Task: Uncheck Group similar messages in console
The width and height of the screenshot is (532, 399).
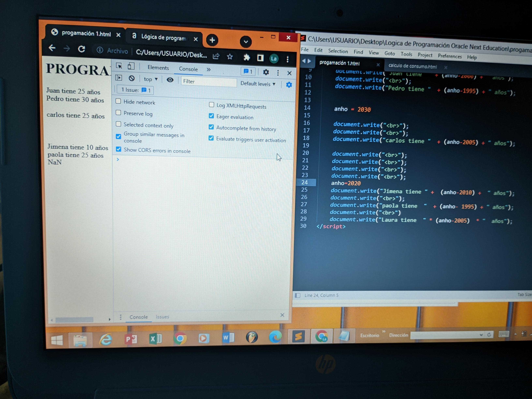Action: click(x=118, y=136)
